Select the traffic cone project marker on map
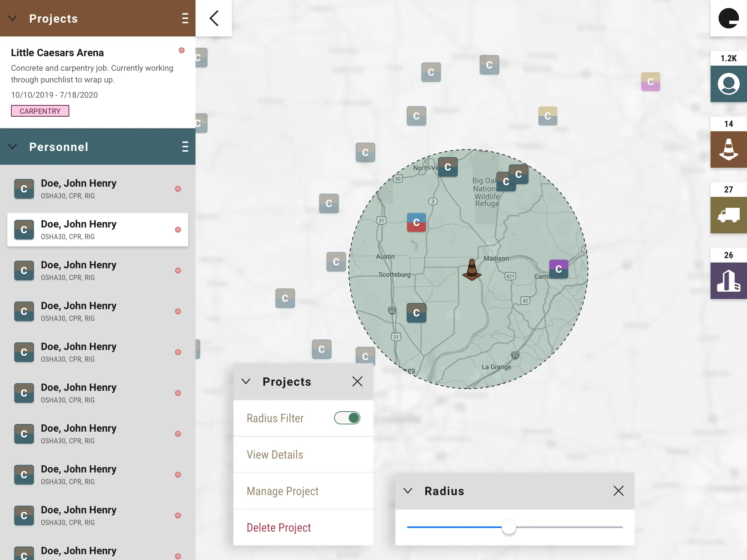The width and height of the screenshot is (747, 560). click(x=472, y=269)
